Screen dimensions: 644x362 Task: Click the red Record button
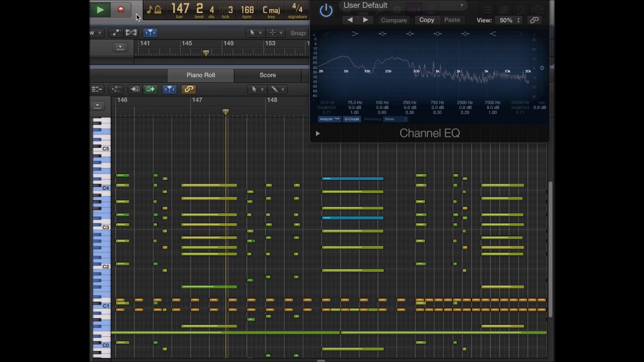pos(121,10)
